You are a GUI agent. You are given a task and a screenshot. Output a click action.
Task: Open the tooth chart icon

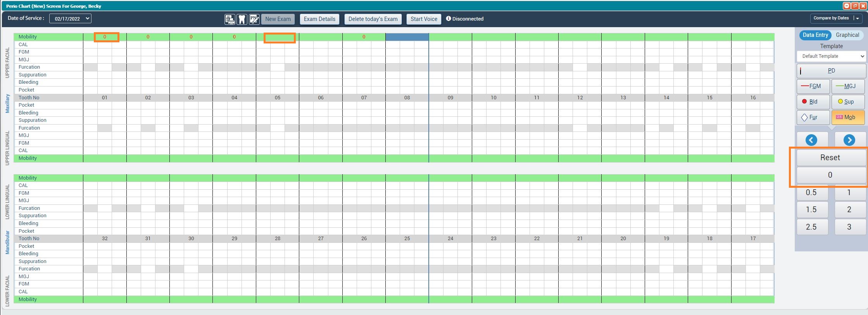[x=242, y=19]
